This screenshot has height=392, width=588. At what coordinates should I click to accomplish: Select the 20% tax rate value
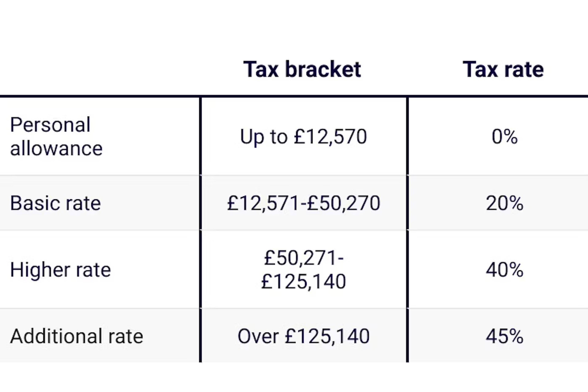click(505, 203)
